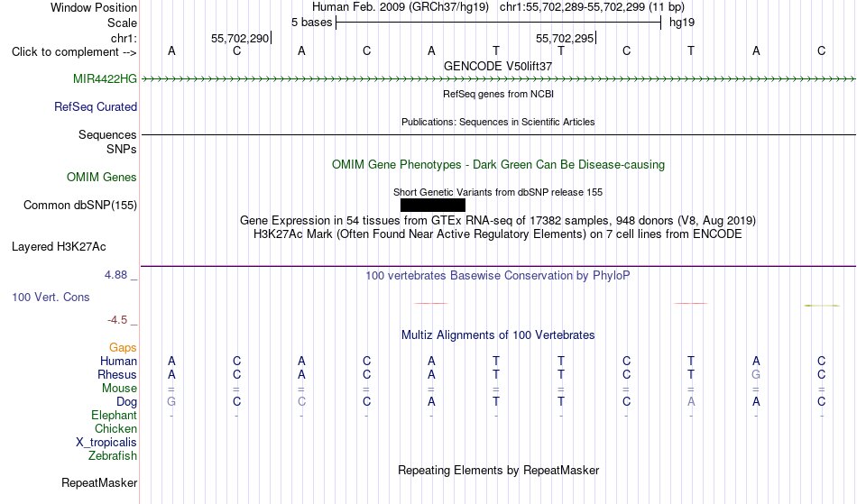Click the RefSeq genes from NCBI title
Screen dimensions: 857x504
click(499, 95)
